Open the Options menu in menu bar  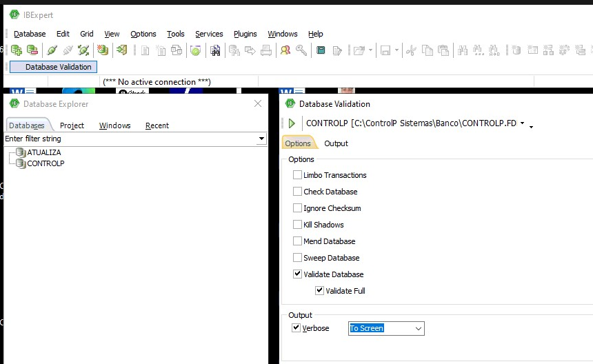[x=143, y=34]
